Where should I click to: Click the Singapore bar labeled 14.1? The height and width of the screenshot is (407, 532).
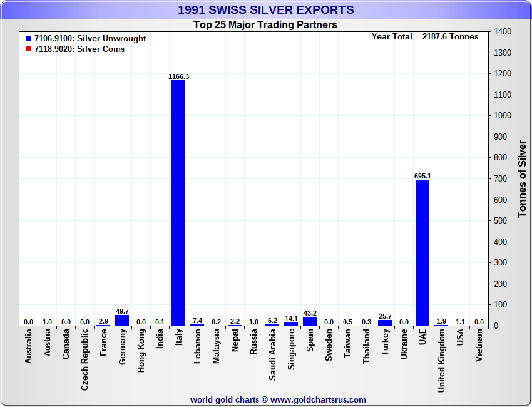point(291,324)
